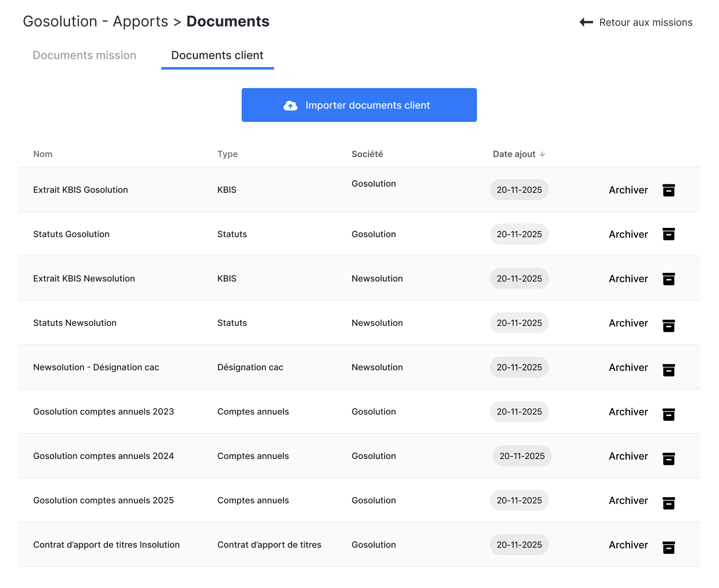Click archive icon for Contrat d'apport de titres

[669, 547]
